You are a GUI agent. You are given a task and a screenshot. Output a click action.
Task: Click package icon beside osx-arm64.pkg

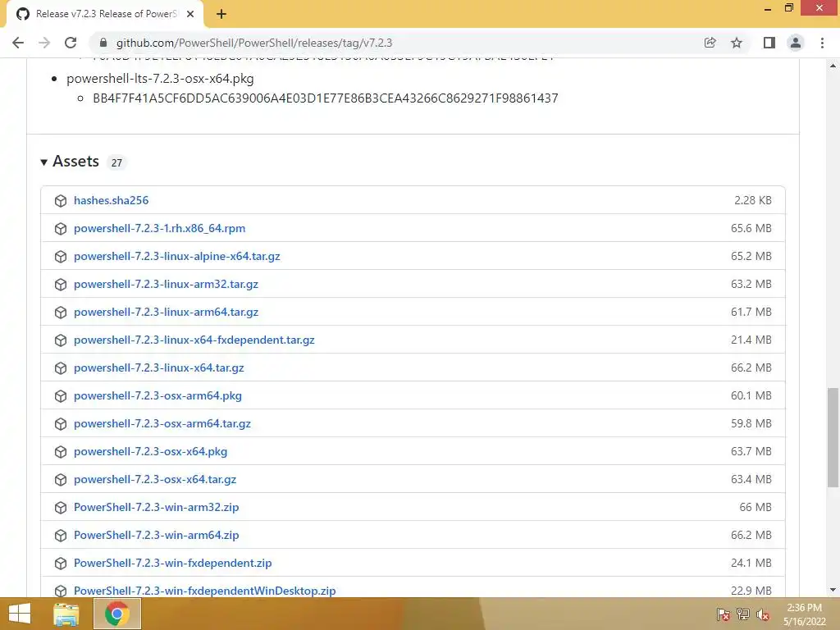click(x=61, y=396)
